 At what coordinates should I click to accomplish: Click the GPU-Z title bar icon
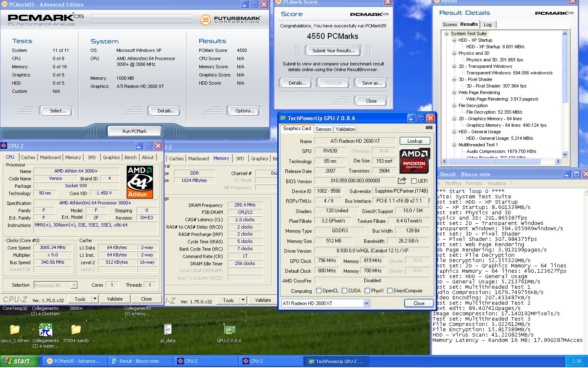point(283,118)
